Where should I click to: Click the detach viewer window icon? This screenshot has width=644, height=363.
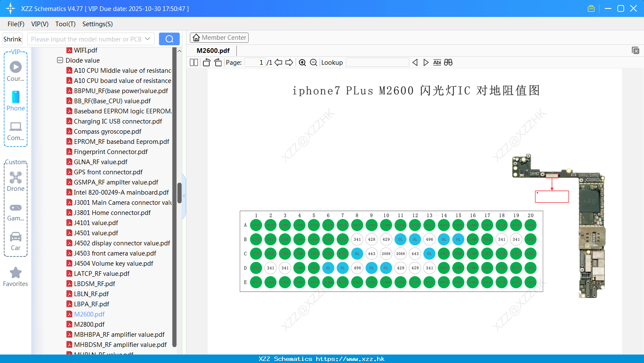(x=636, y=50)
